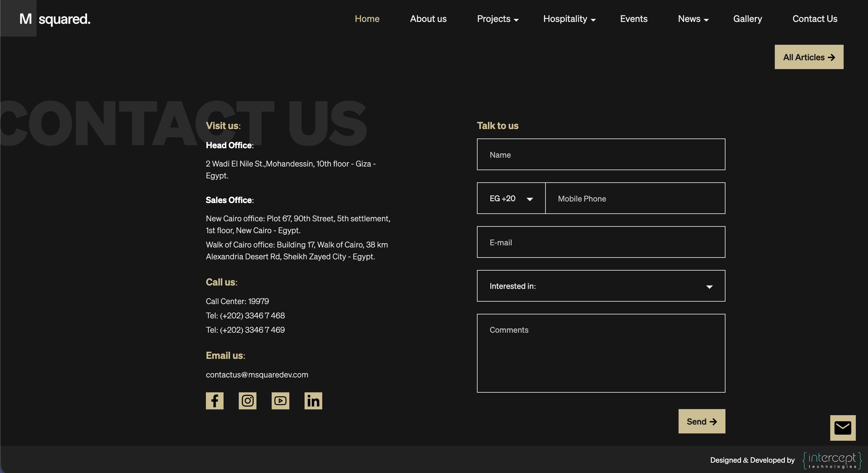Open the Hospitality dropdown menu
The height and width of the screenshot is (473, 868).
569,19
